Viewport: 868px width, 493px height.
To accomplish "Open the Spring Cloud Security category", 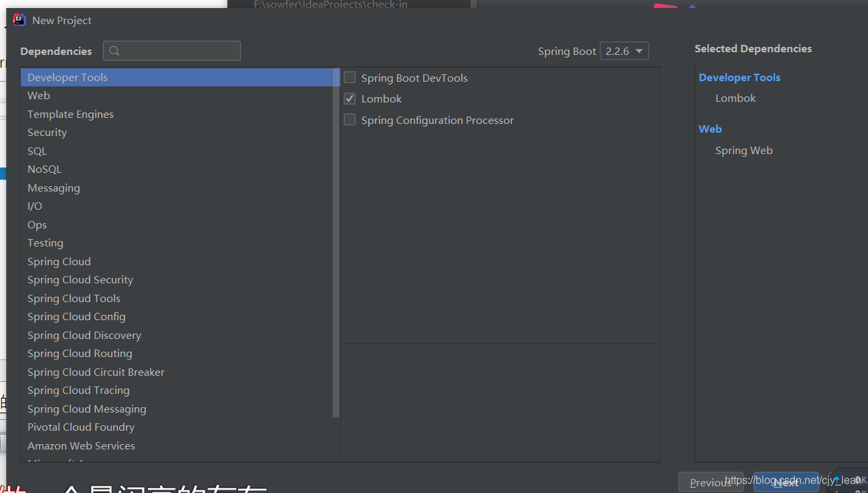I will click(x=80, y=279).
